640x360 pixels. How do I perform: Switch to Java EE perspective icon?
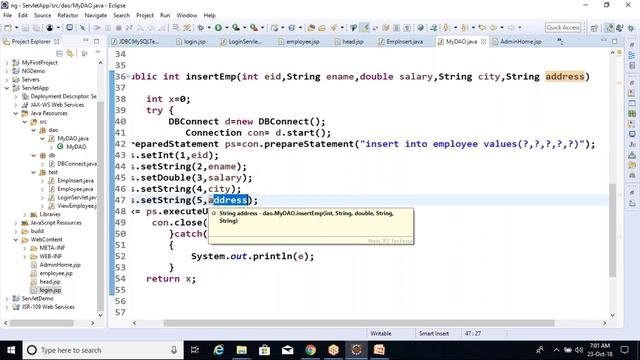click(x=609, y=28)
